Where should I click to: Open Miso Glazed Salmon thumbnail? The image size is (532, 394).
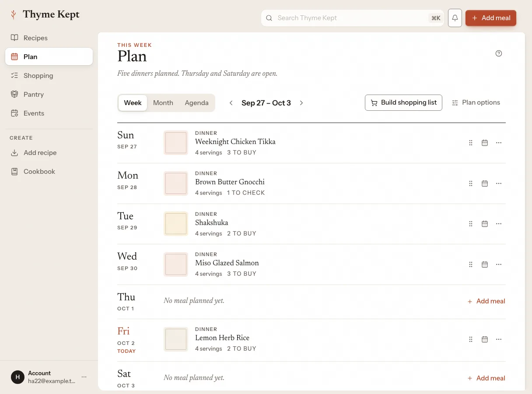[x=176, y=264]
